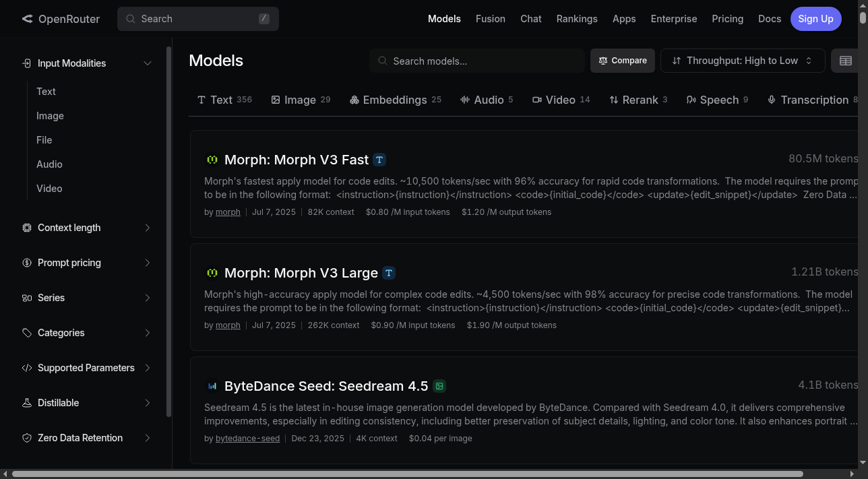This screenshot has height=479, width=868.
Task: Click the Morph V3 Fast logo icon
Action: pyautogui.click(x=212, y=160)
